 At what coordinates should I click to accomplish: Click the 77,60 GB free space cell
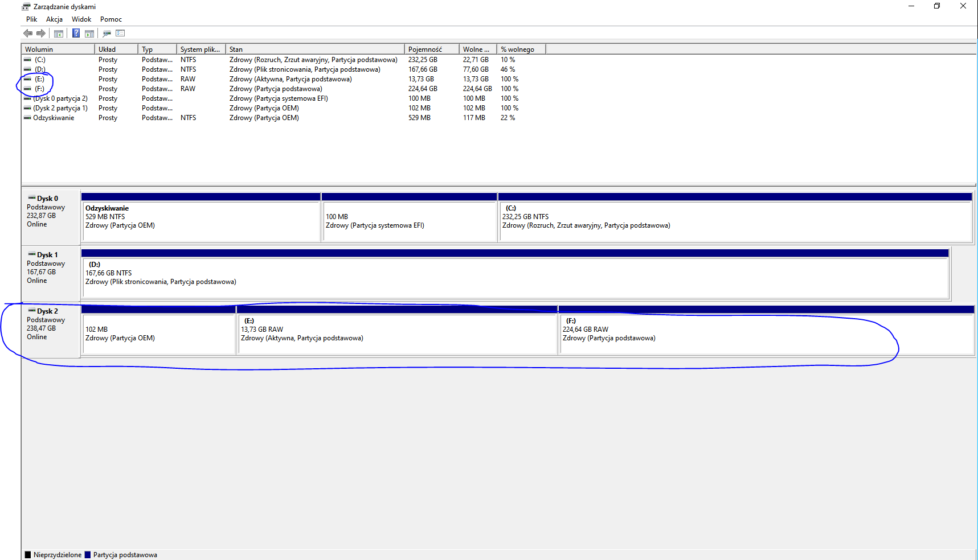point(476,69)
